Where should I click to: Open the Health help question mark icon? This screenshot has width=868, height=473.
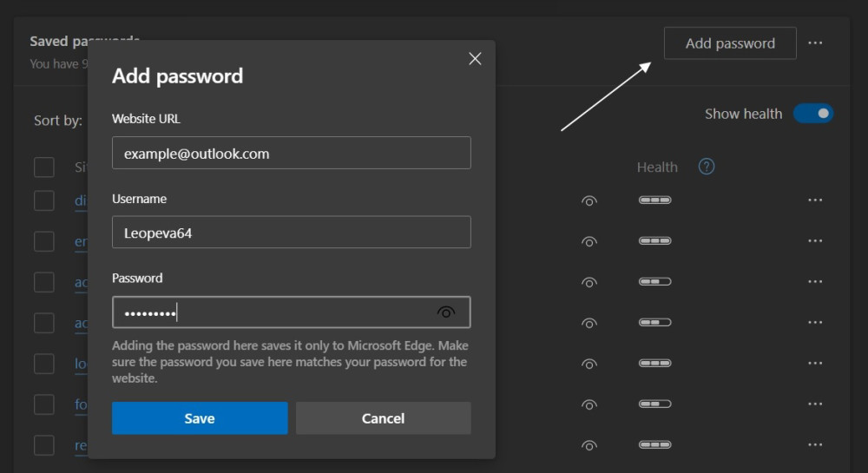(707, 167)
